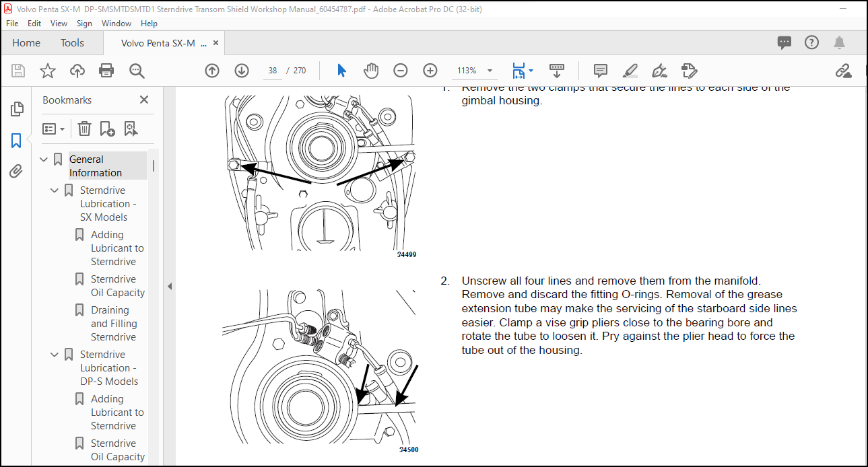This screenshot has height=467, width=868.
Task: Click the bookmarks panel scrollbar
Action: [x=154, y=166]
